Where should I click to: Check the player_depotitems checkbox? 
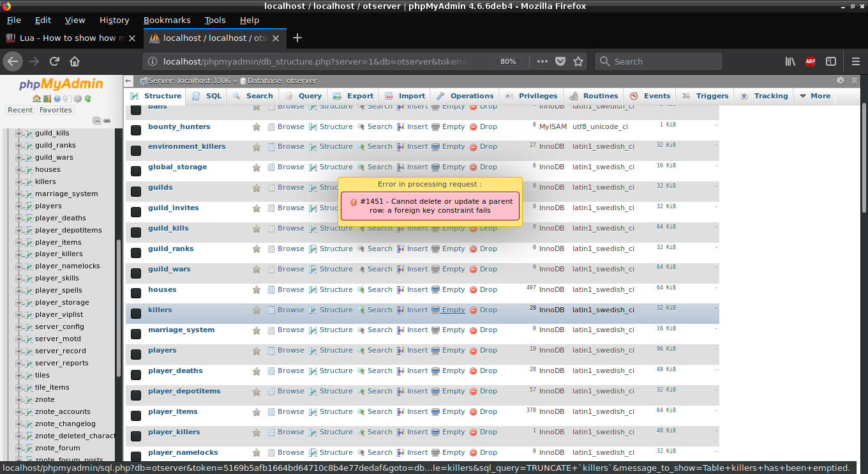pyautogui.click(x=136, y=395)
